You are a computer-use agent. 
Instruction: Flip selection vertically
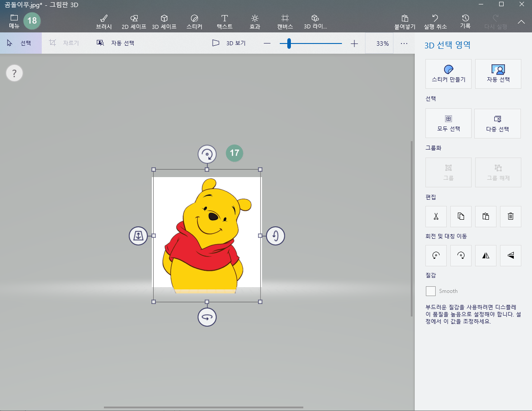coord(511,256)
